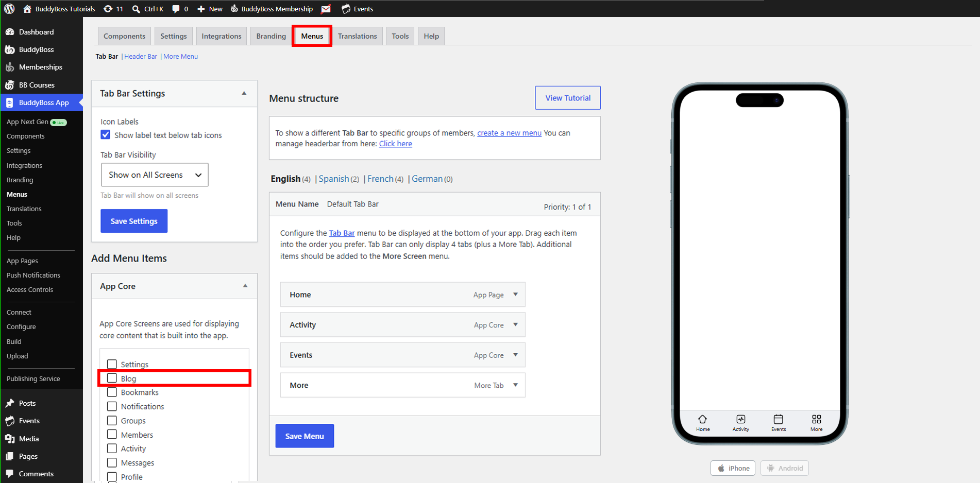Click the WordPress logo in admin bar
The height and width of the screenshot is (483, 980).
[9, 9]
